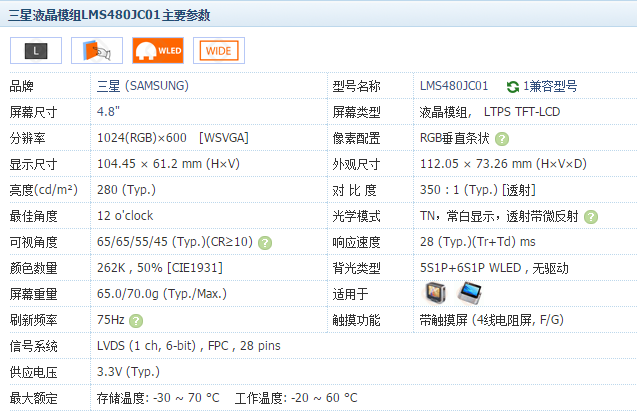
Task: Click the landscape 'L' orientation icon
Action: tap(36, 51)
